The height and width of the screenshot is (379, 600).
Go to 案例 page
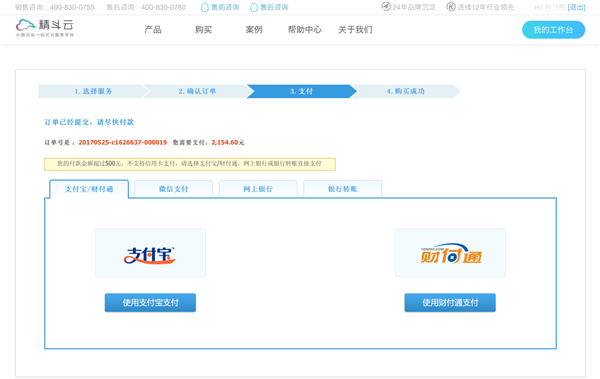(x=254, y=29)
